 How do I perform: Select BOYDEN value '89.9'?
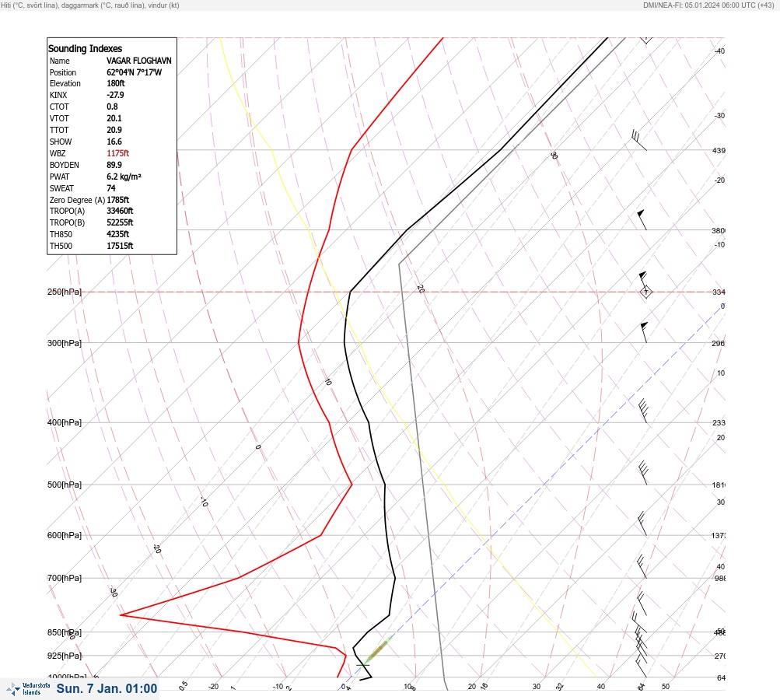pos(114,165)
